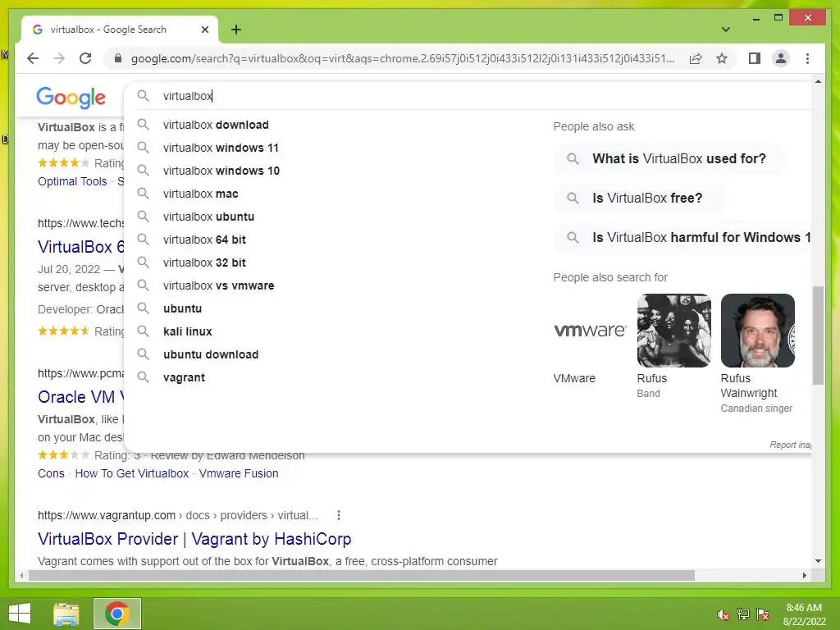Click the scroll down arrow

[x=818, y=561]
